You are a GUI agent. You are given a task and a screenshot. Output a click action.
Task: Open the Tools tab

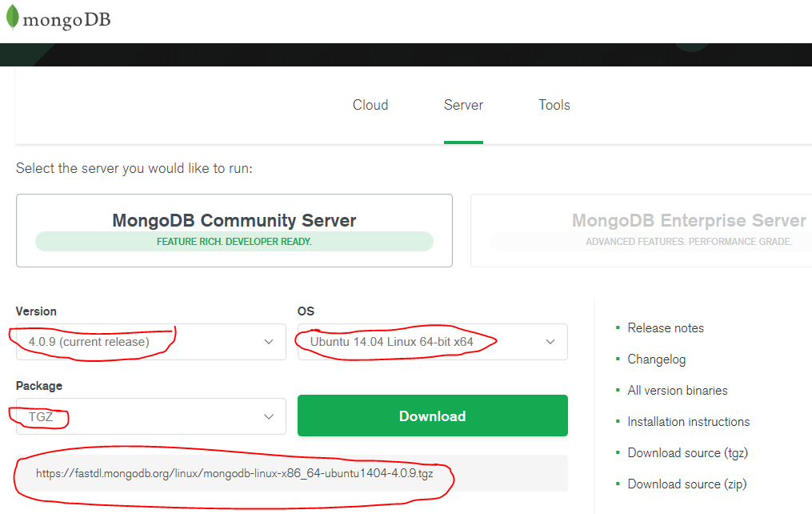pos(554,105)
